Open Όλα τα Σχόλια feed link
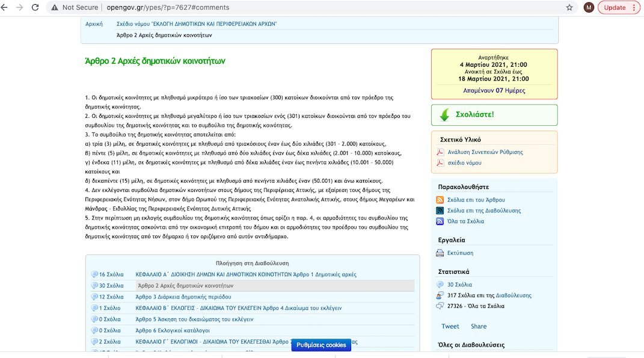 point(465,221)
